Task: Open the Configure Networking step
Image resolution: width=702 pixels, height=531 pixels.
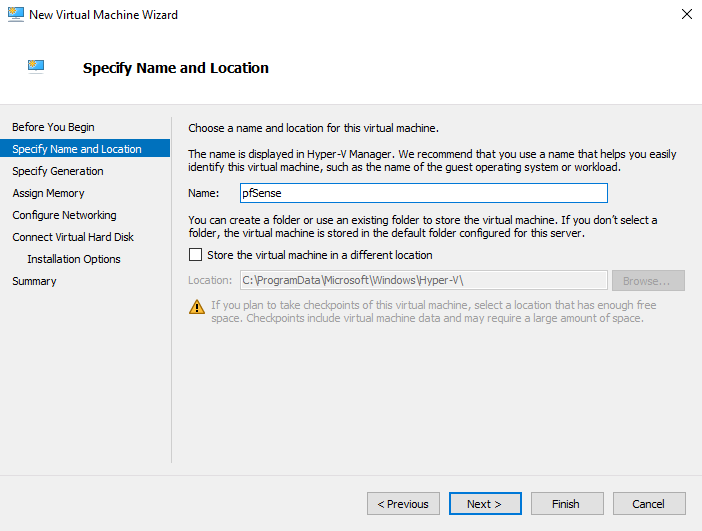Action: [64, 215]
